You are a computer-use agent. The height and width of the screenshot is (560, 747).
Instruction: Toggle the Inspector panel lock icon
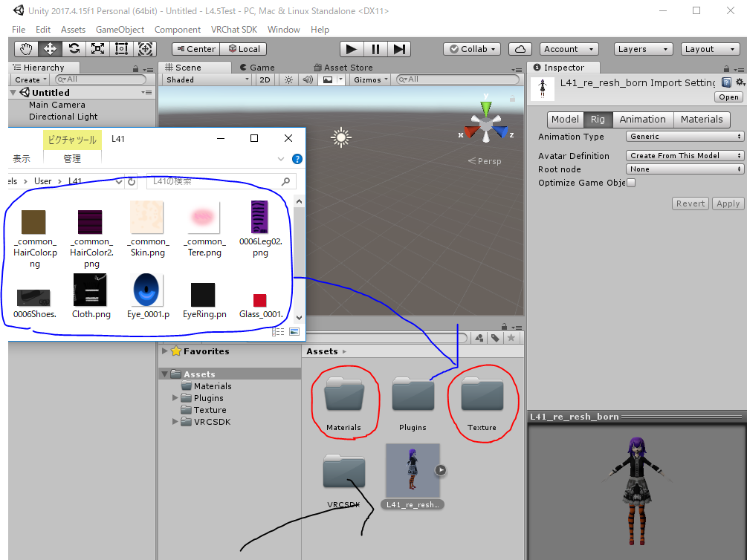[726, 68]
